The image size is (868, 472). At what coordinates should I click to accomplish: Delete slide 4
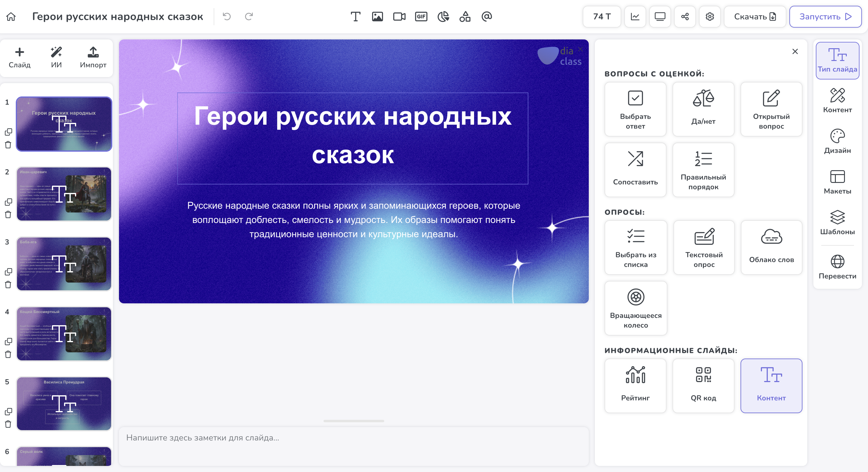[x=8, y=354]
